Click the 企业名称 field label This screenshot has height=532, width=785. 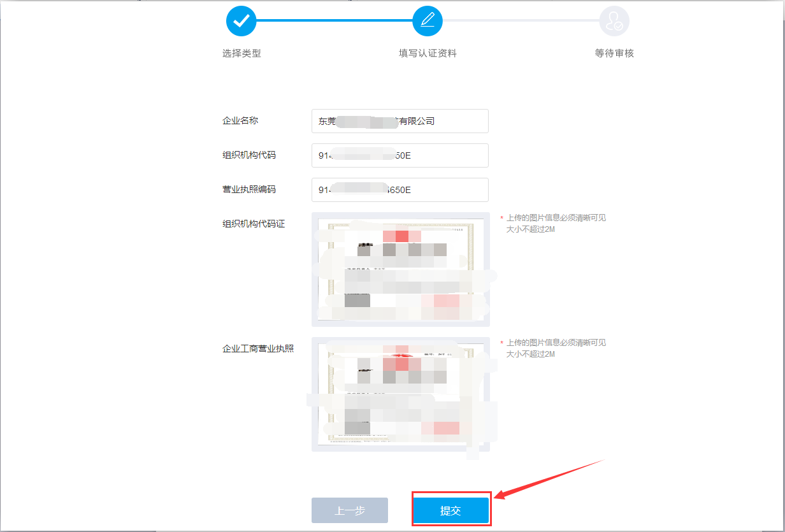tap(240, 120)
